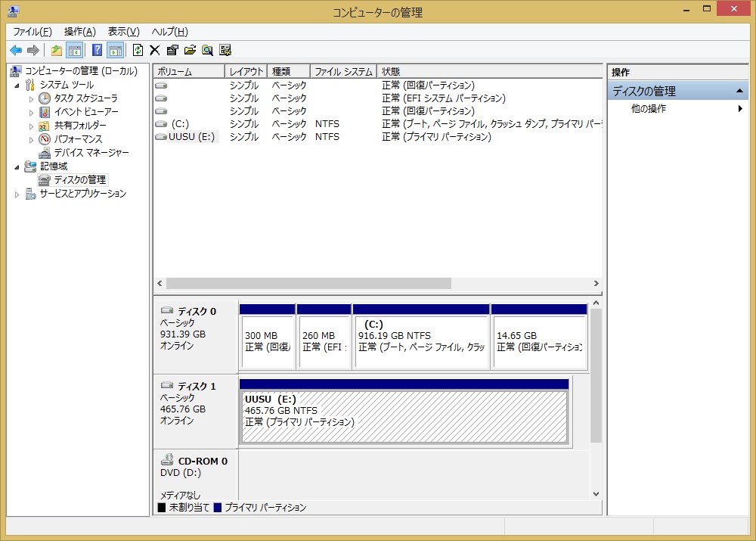This screenshot has height=541, width=756.
Task: Toggle the show/hide console tree toolbar icon
Action: click(75, 50)
